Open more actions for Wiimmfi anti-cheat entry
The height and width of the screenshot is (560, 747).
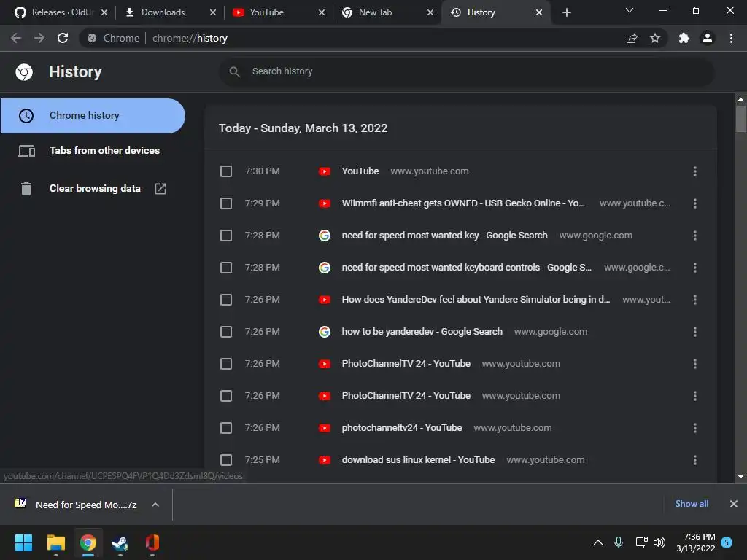(x=695, y=203)
